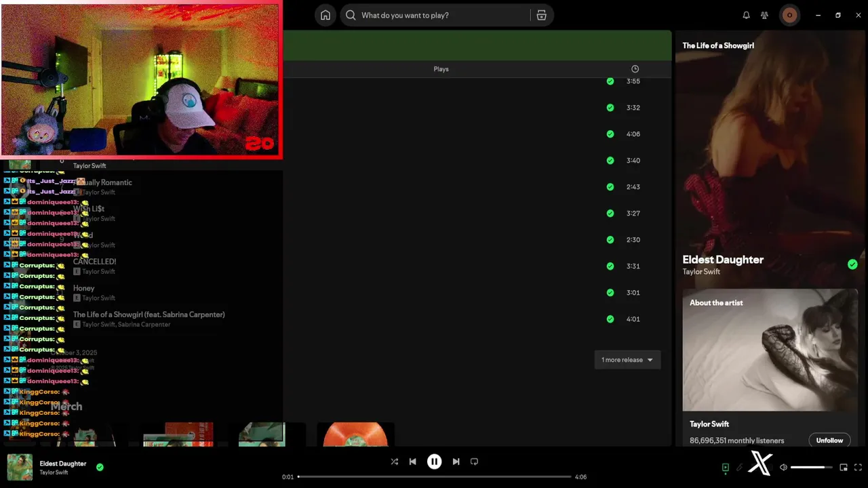Open the What's New bell icon
The image size is (868, 488).
[x=746, y=15]
